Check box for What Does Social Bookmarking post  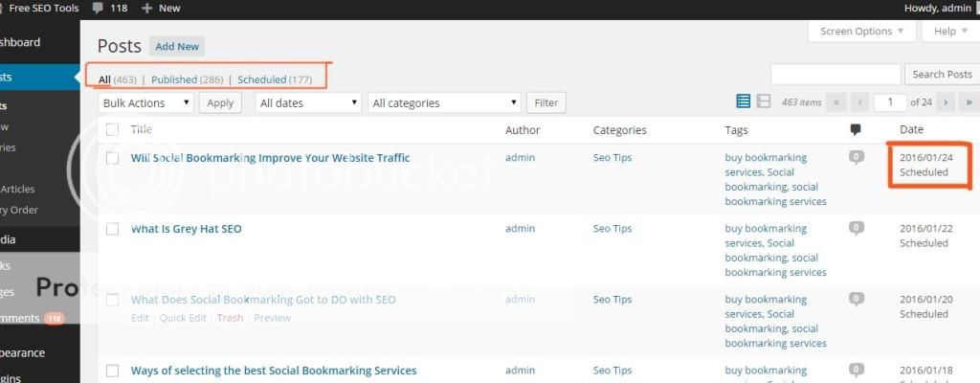tap(113, 300)
